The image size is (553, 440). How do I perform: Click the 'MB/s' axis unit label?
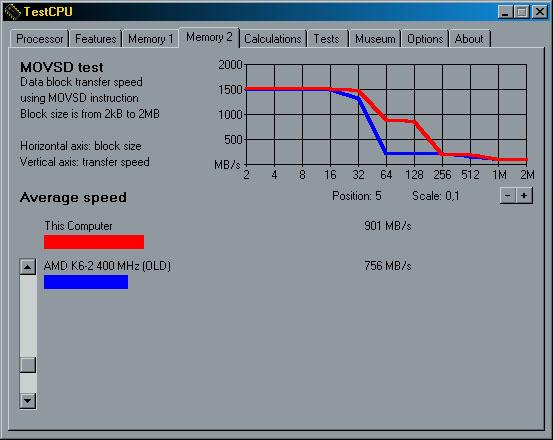point(227,165)
